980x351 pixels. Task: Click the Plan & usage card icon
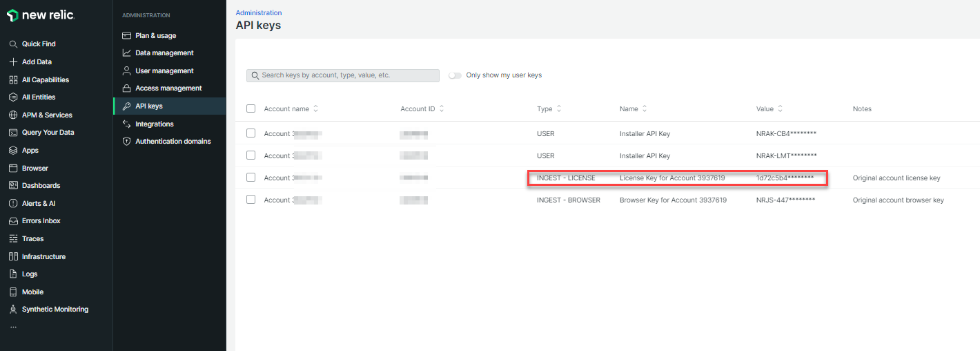(x=126, y=36)
